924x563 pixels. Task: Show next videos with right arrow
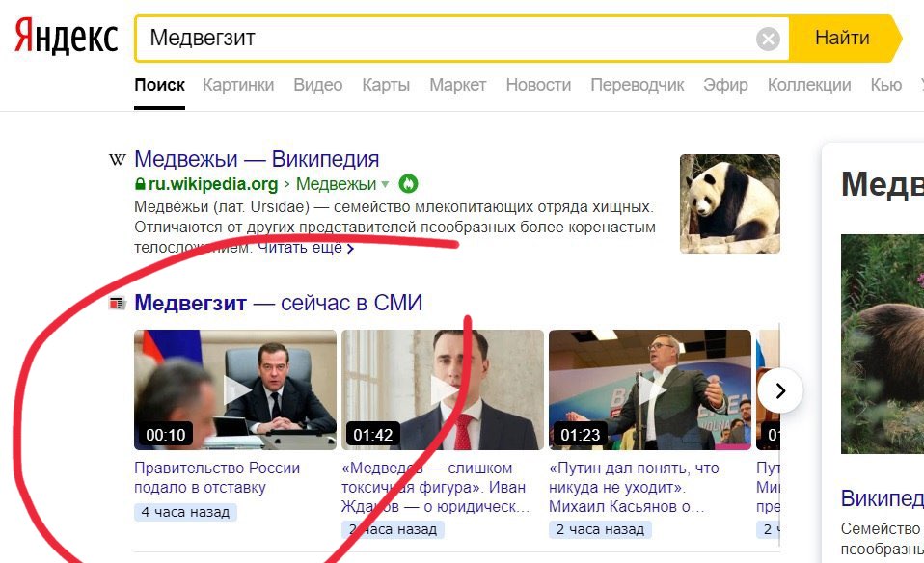[x=780, y=390]
